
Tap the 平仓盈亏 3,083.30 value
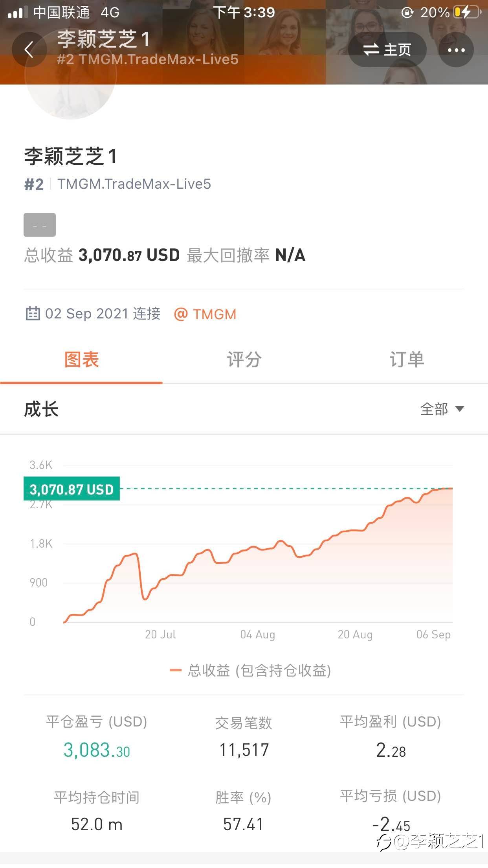tap(97, 750)
